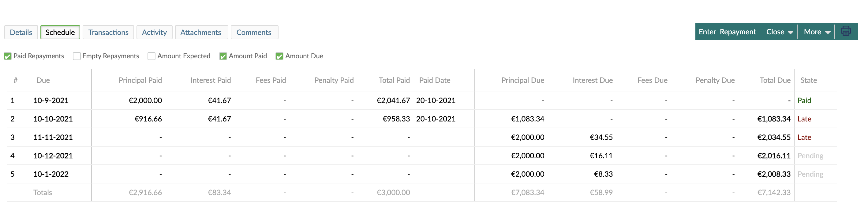Enable the Amount Expected checkbox

pyautogui.click(x=151, y=56)
